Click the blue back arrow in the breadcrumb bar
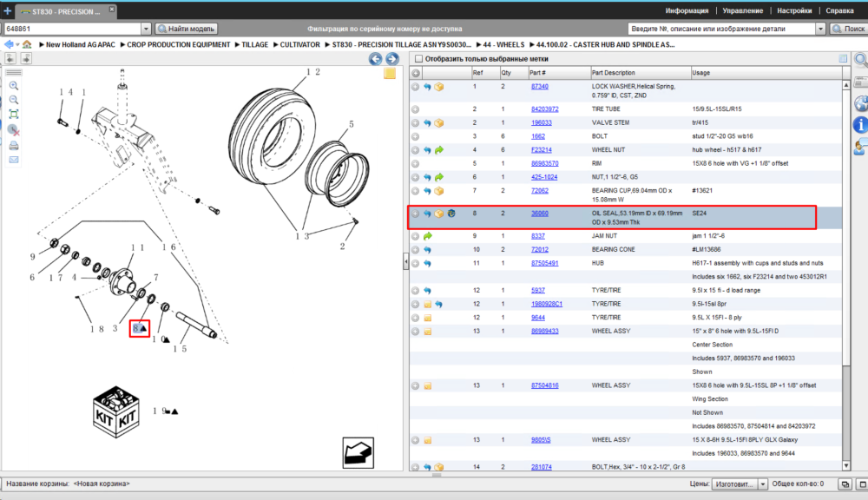The width and height of the screenshot is (868, 500). (x=9, y=44)
